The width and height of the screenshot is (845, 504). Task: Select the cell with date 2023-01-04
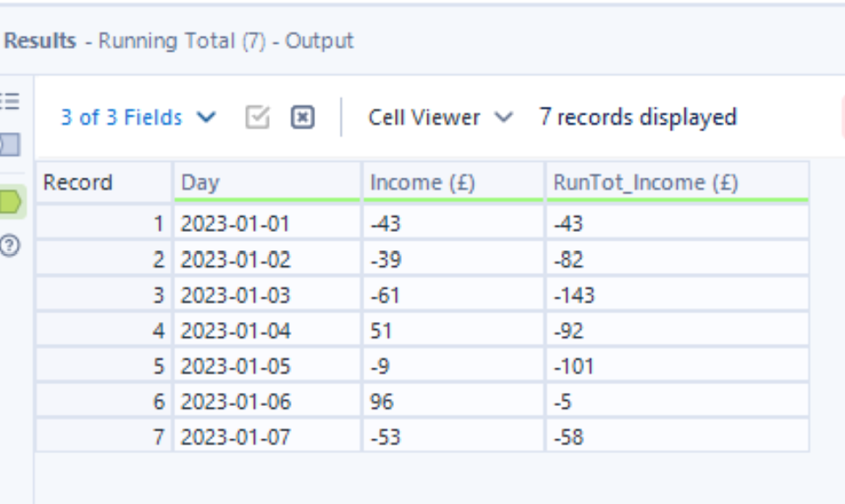pyautogui.click(x=266, y=332)
